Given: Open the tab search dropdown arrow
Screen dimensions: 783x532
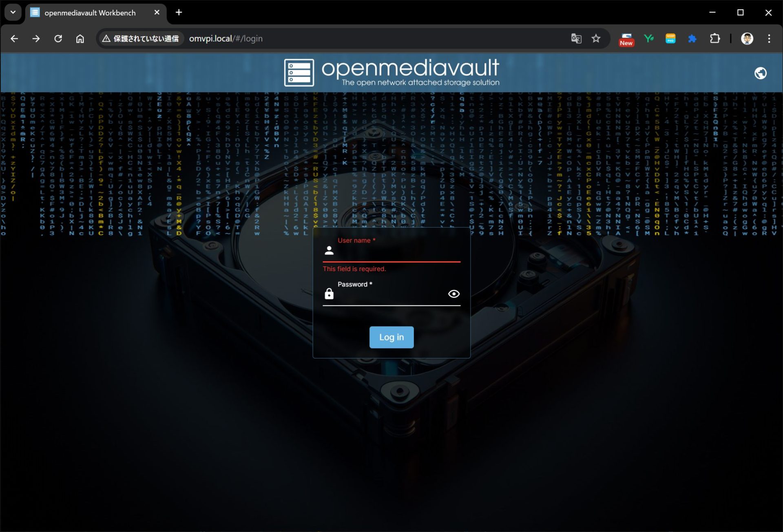Looking at the screenshot, I should 13,12.
